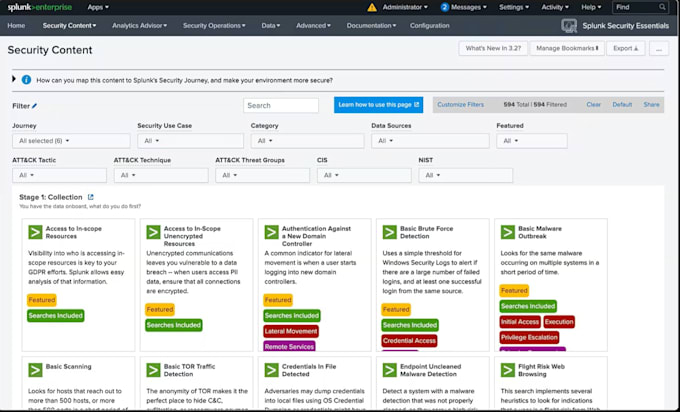This screenshot has width=680, height=412.
Task: Click Execution tag on Malware Outbreak card
Action: 559,322
